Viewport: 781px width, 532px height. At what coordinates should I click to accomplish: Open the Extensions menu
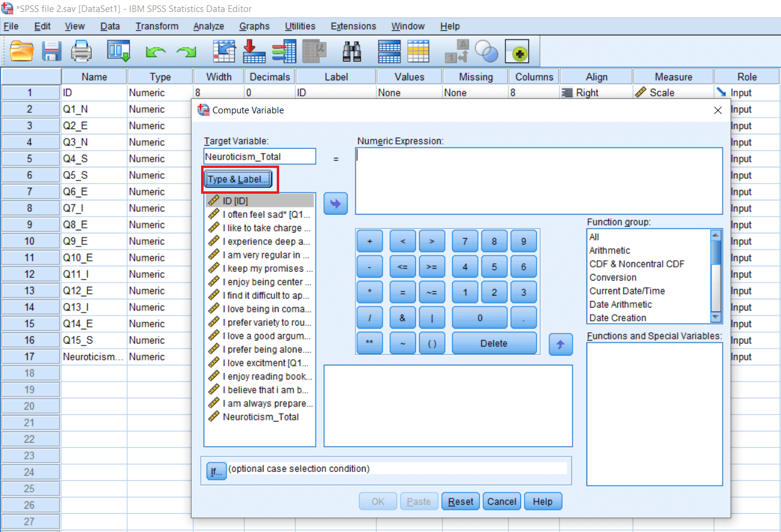[353, 26]
